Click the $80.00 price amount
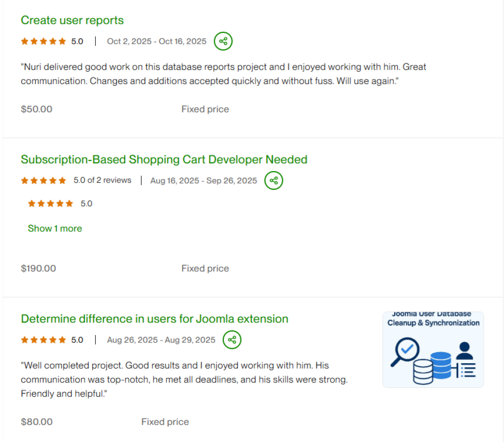 click(x=36, y=422)
